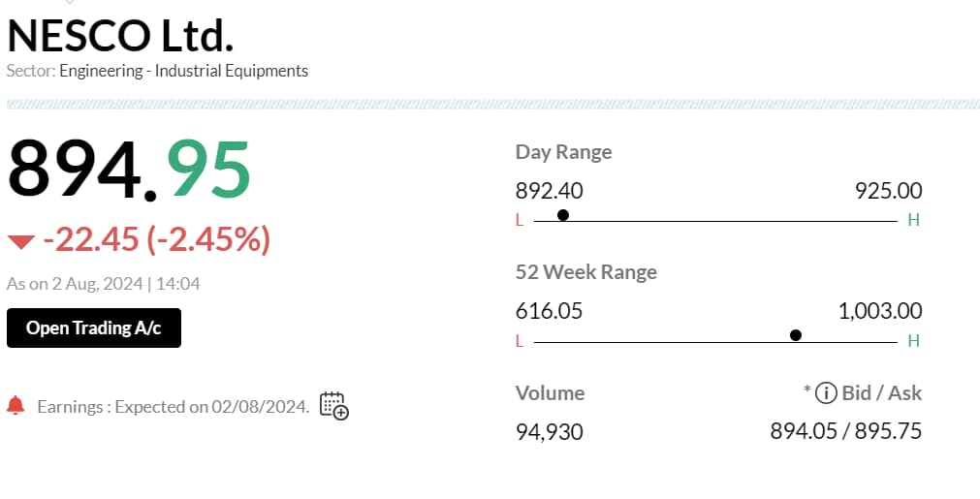Click the Earnings expected date text
The width and height of the screenshot is (980, 499).
point(174,407)
